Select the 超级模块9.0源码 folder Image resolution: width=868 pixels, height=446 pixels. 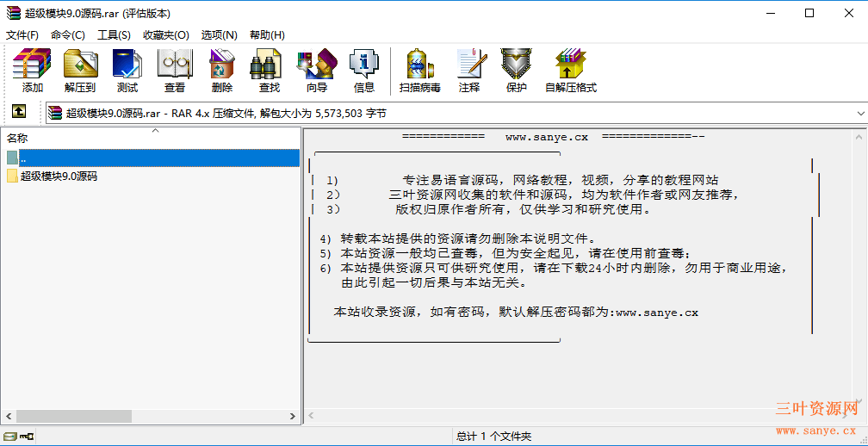pyautogui.click(x=52, y=177)
